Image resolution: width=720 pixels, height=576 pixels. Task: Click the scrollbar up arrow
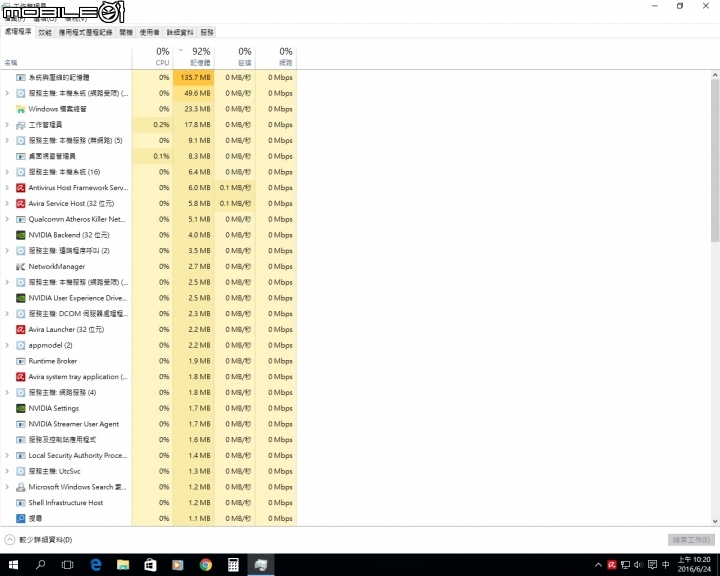[x=715, y=74]
